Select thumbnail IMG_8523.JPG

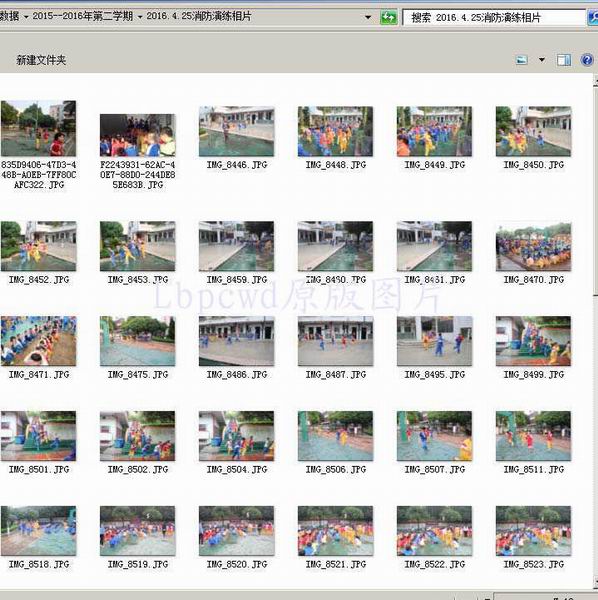tap(533, 531)
